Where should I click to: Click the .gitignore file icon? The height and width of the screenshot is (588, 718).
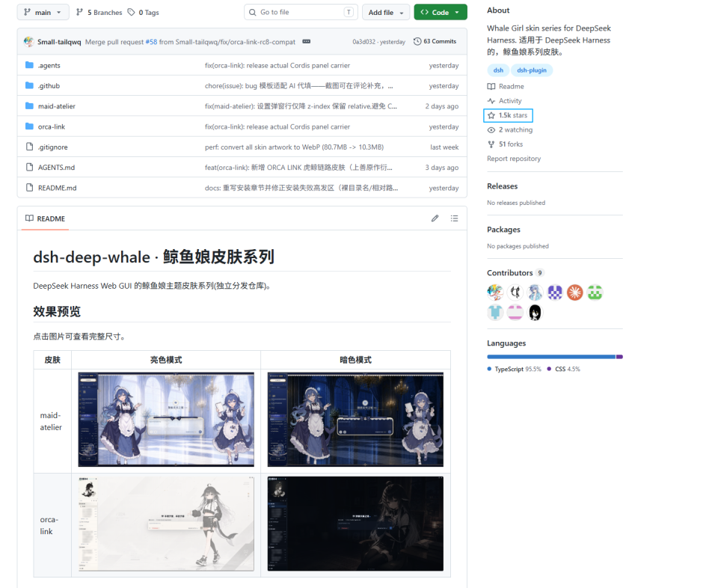(x=29, y=147)
